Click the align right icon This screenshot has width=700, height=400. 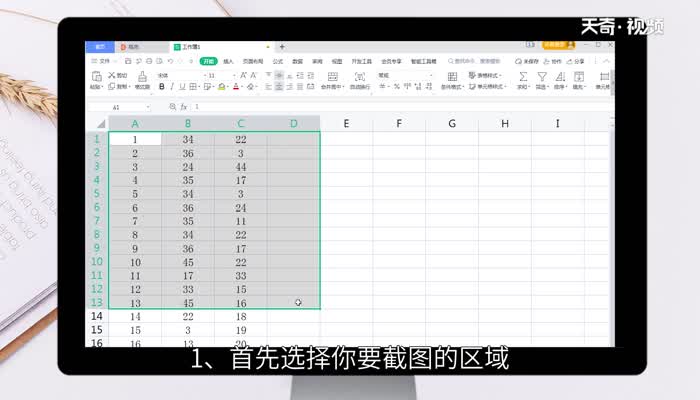coord(289,87)
